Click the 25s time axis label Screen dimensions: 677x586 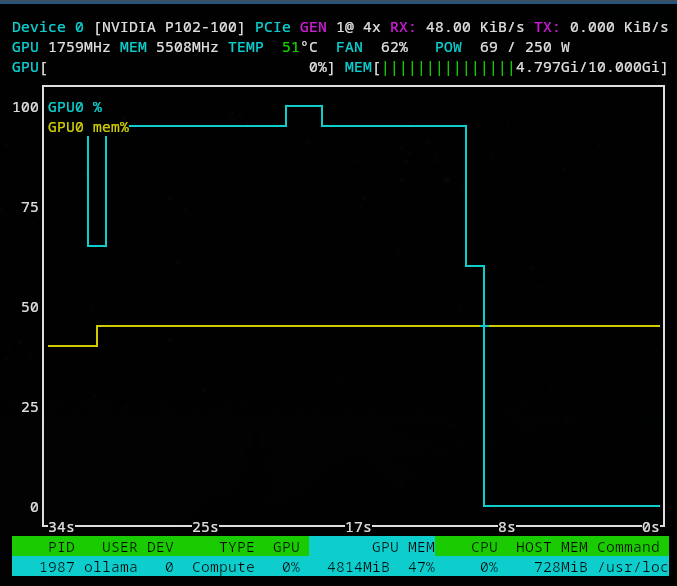pyautogui.click(x=205, y=527)
